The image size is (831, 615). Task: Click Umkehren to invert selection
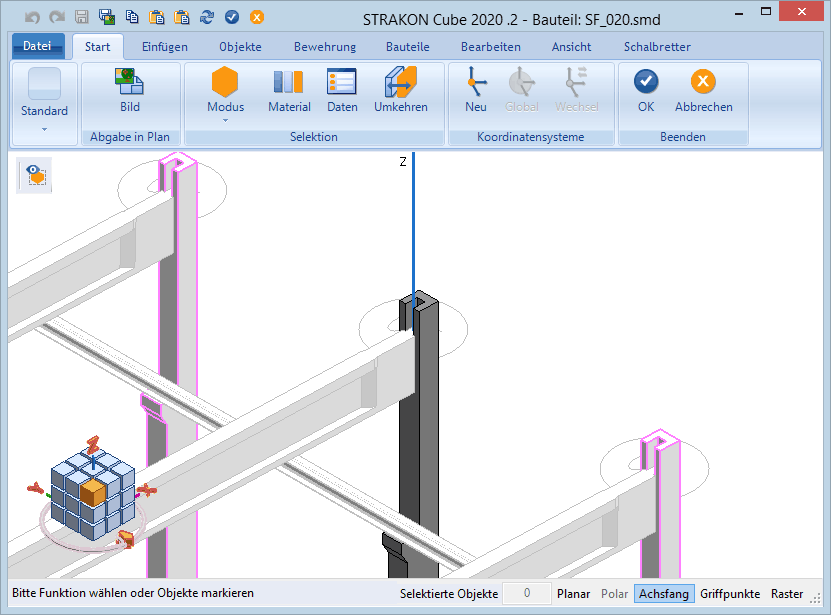point(401,90)
